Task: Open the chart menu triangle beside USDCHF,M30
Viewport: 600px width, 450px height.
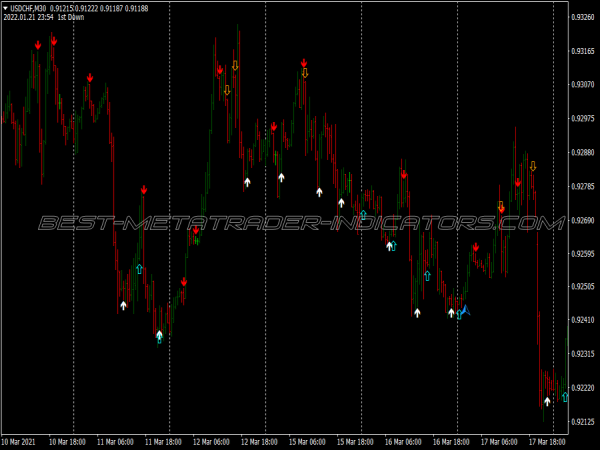Action: tap(5, 8)
